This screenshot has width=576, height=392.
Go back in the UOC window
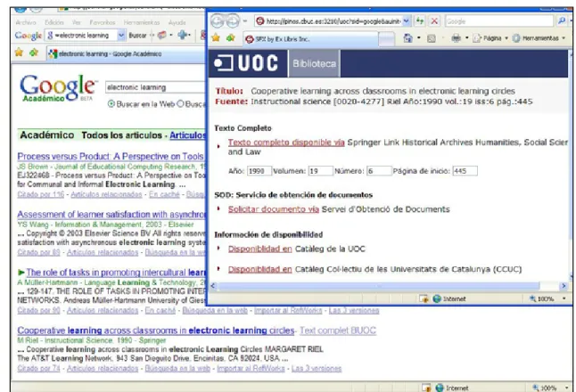pos(217,21)
